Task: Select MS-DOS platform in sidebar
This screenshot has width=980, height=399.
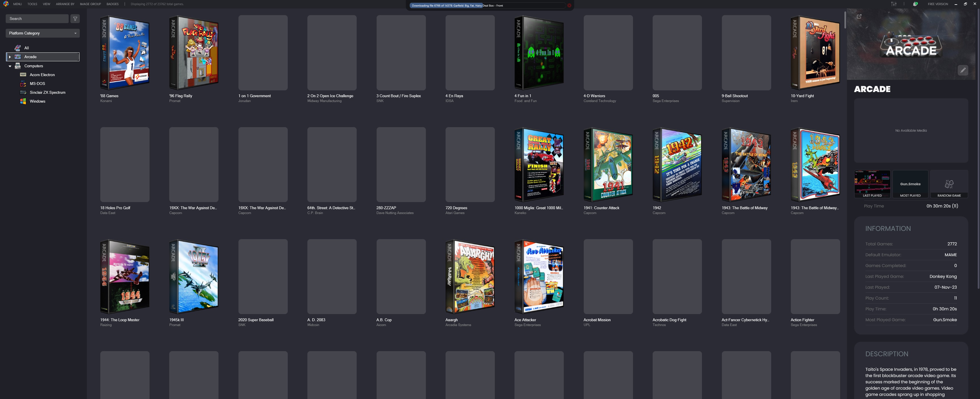Action: pos(37,84)
